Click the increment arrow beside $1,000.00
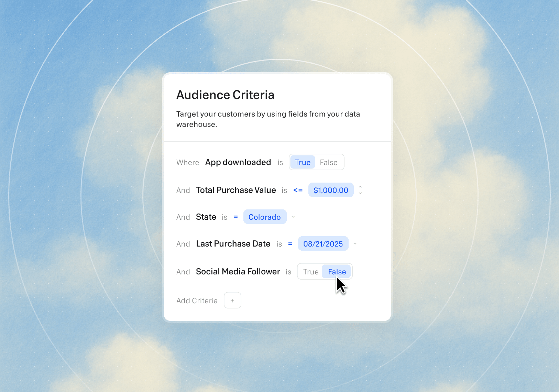The width and height of the screenshot is (559, 392). pyautogui.click(x=360, y=187)
